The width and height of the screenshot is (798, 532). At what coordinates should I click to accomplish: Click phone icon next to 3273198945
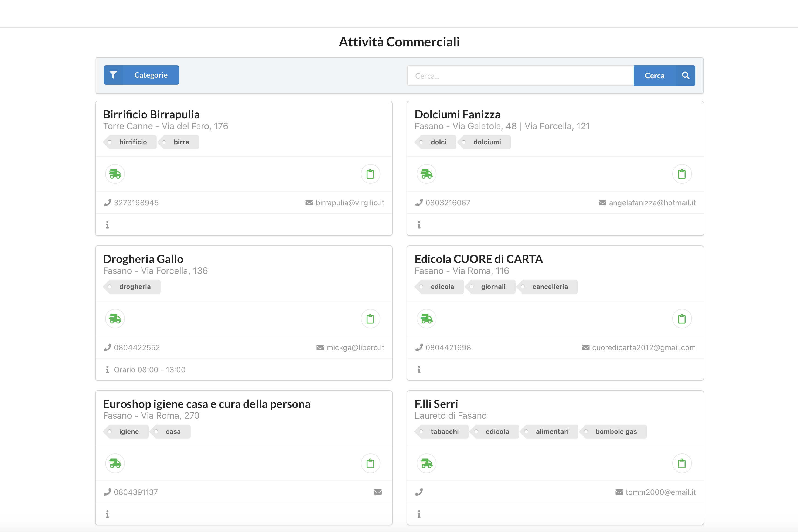[107, 203]
